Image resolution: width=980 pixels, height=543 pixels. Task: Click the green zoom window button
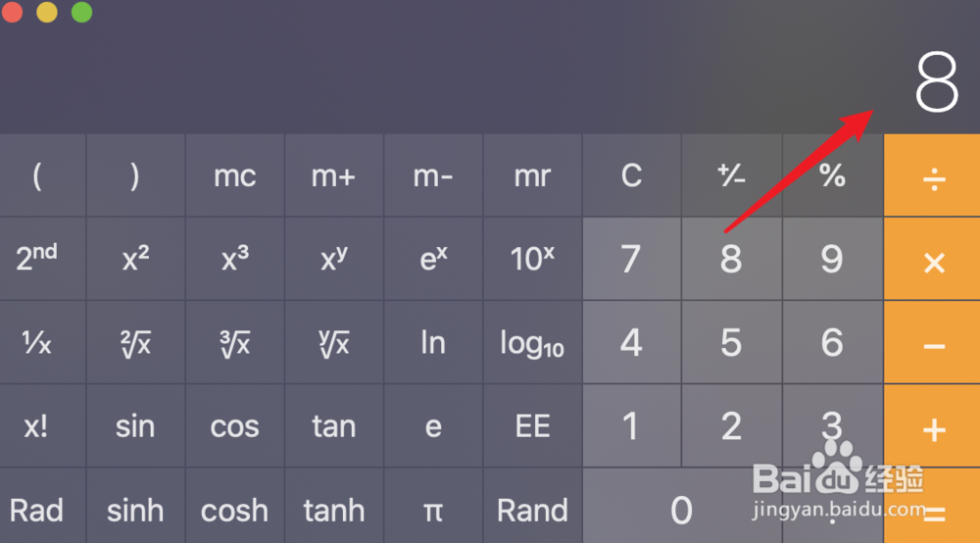(81, 13)
